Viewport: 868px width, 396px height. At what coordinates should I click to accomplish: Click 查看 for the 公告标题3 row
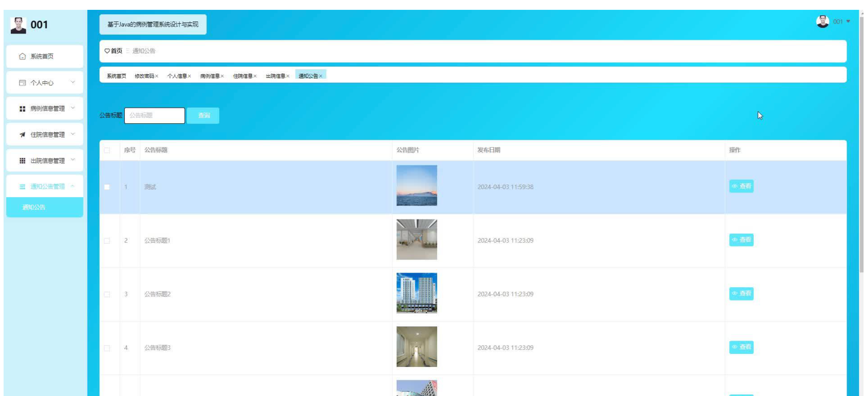point(741,347)
